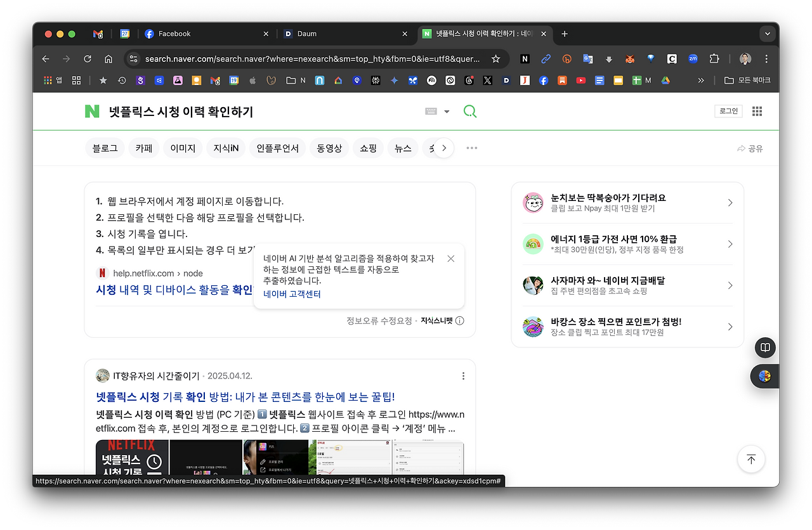
Task: Click the YouTube bookmark icon
Action: [580, 81]
